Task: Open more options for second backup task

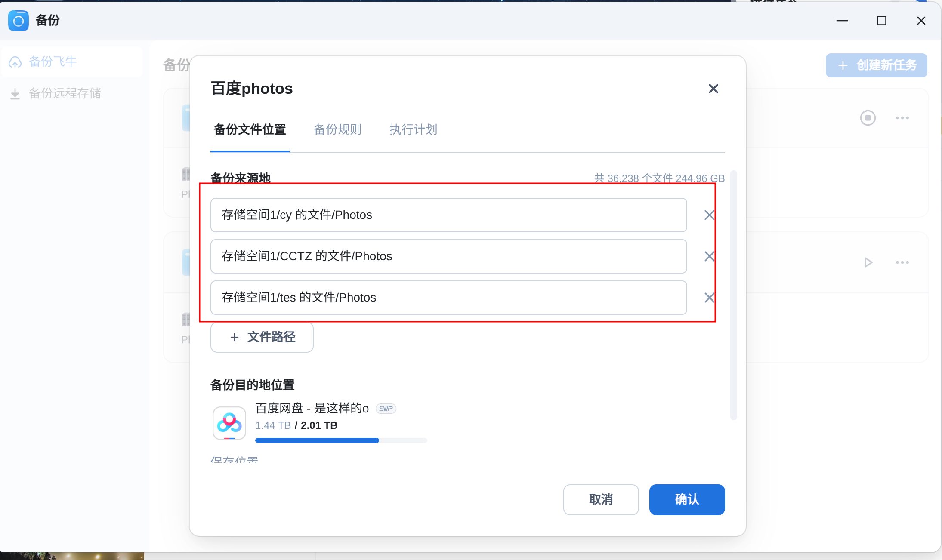Action: [902, 262]
